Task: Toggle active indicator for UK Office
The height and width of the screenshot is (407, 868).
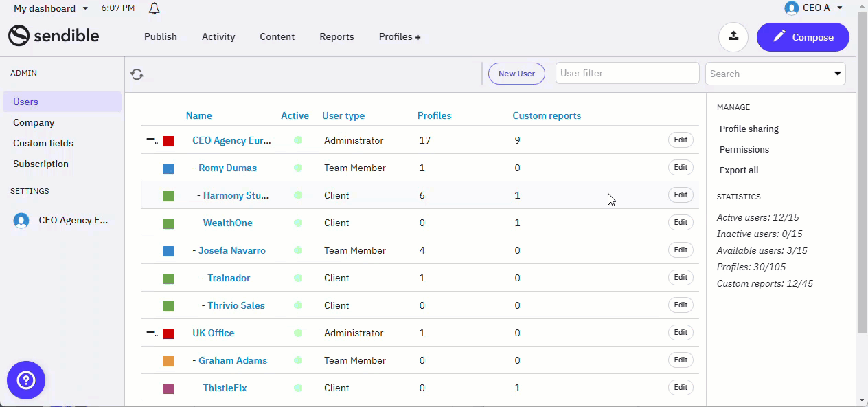Action: pyautogui.click(x=298, y=333)
